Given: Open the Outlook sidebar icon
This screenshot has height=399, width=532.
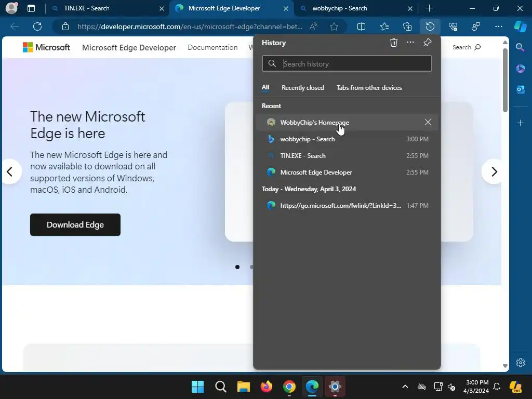Looking at the screenshot, I should coord(520,89).
